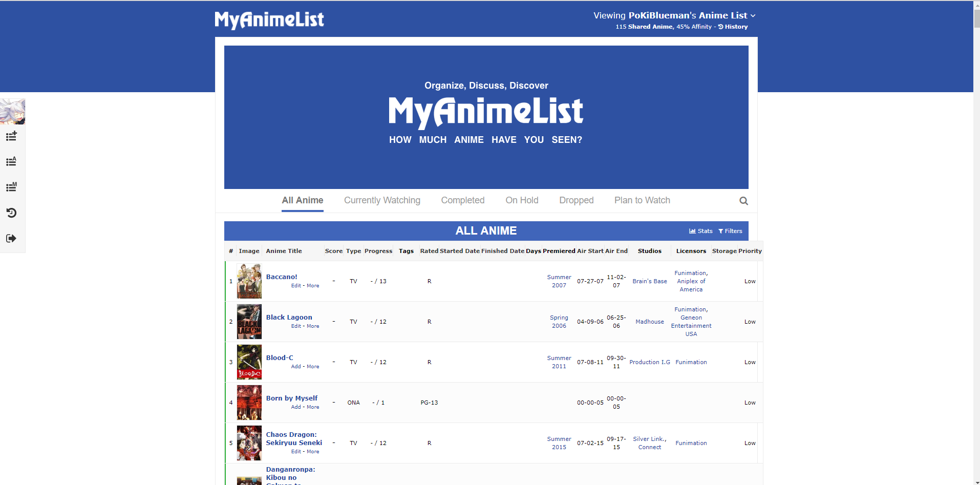
Task: Open the Stats chart button
Action: click(x=700, y=231)
